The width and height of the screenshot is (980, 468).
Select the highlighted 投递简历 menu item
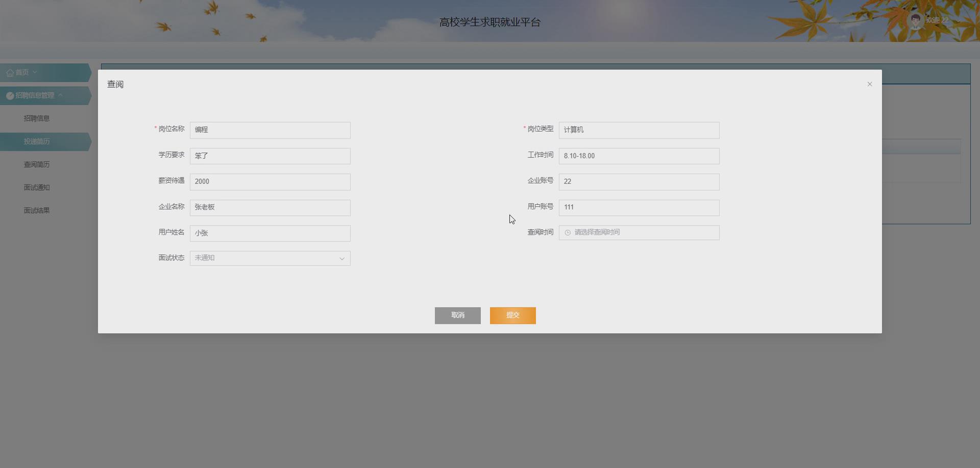37,141
